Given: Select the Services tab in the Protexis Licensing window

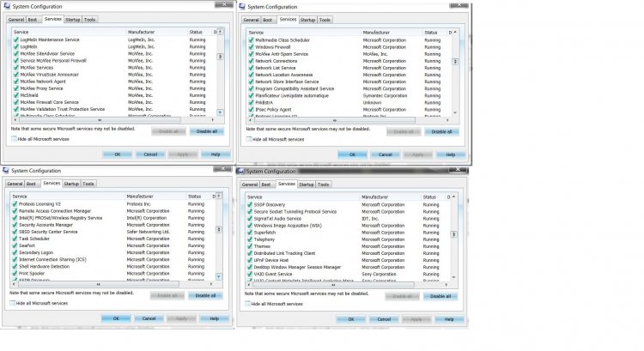Looking at the screenshot, I should [x=52, y=183].
